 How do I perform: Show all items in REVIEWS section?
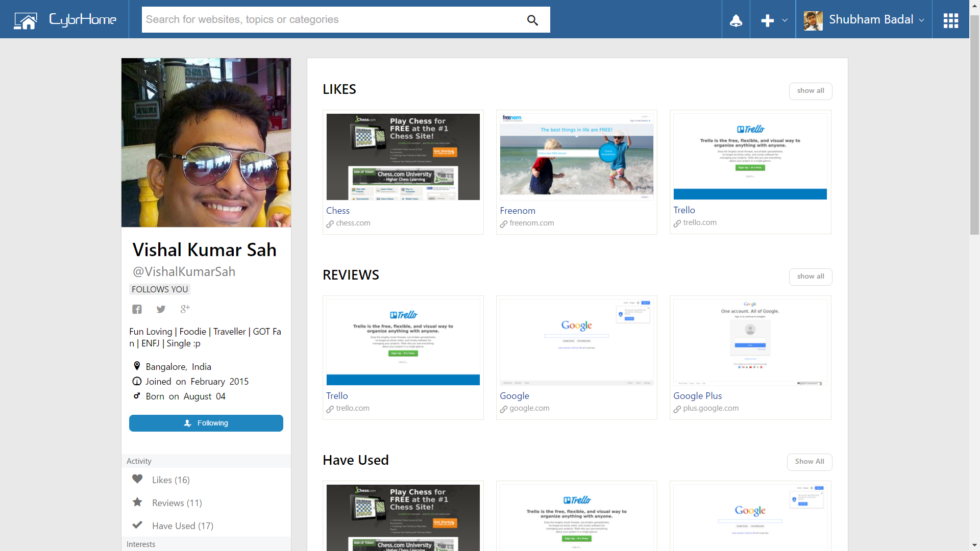coord(810,277)
